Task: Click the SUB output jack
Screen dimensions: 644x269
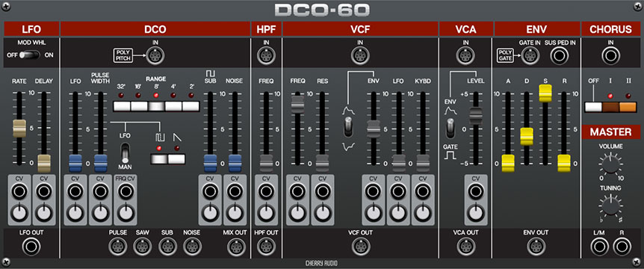Action: 167,247
